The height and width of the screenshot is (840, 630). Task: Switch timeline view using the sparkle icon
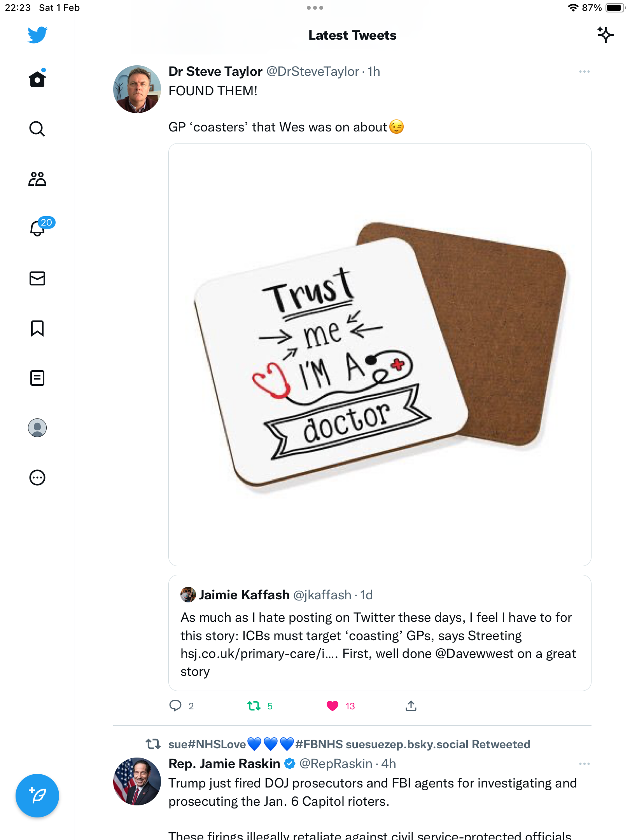click(605, 35)
